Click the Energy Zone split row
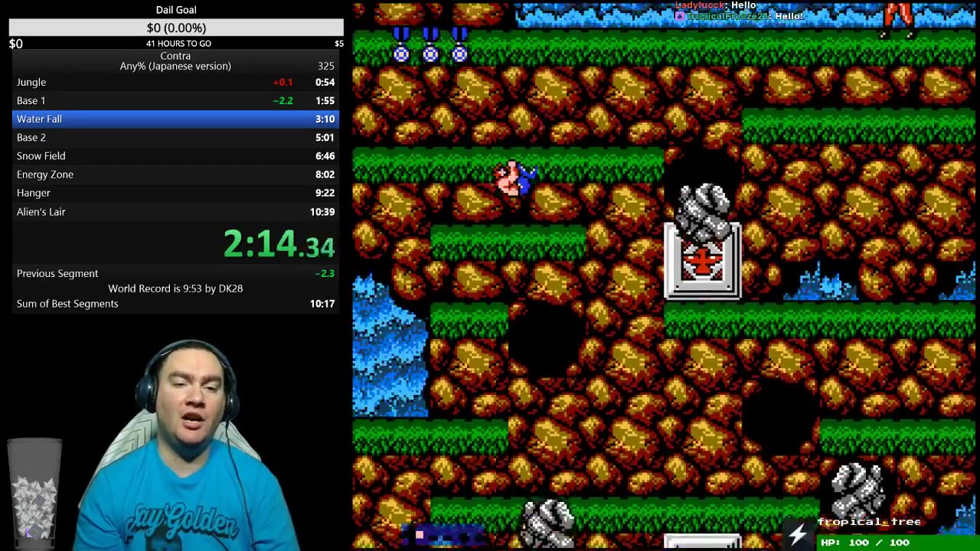The image size is (980, 551). tap(175, 174)
